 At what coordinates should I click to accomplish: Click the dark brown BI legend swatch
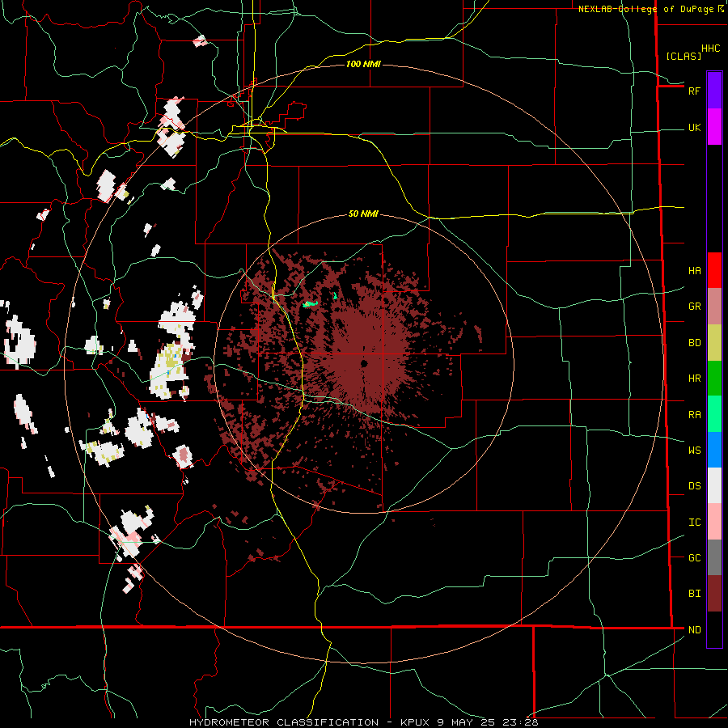click(x=714, y=594)
